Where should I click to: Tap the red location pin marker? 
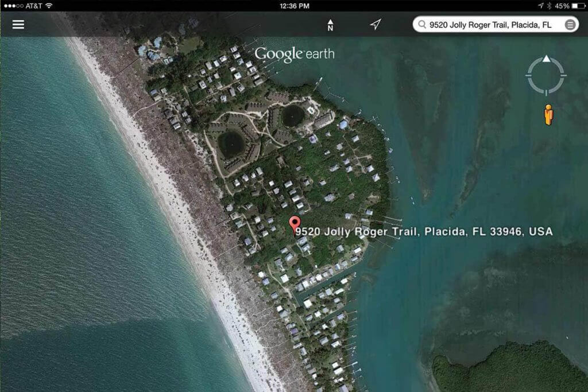(295, 225)
